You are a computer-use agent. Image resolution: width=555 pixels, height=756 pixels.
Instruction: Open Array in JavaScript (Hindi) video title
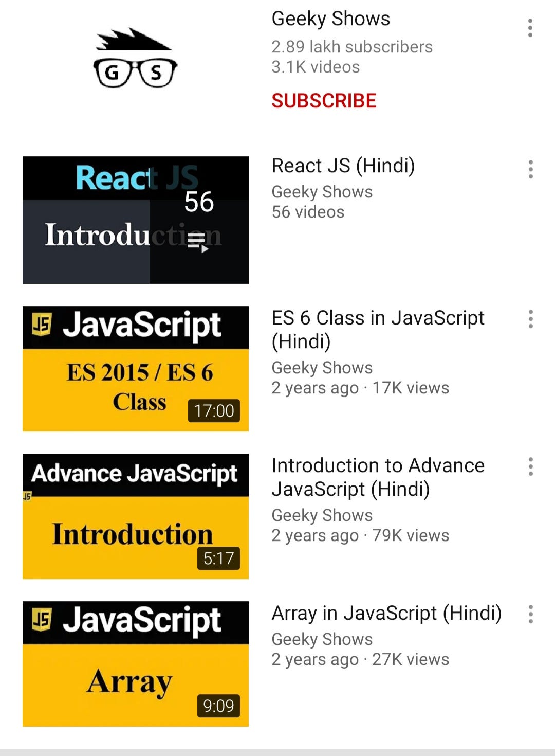(386, 614)
